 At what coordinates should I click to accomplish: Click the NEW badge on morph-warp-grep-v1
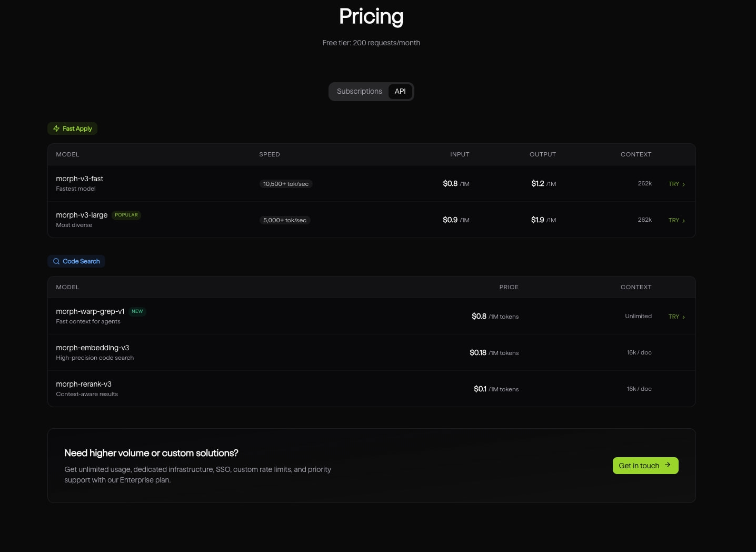137,311
